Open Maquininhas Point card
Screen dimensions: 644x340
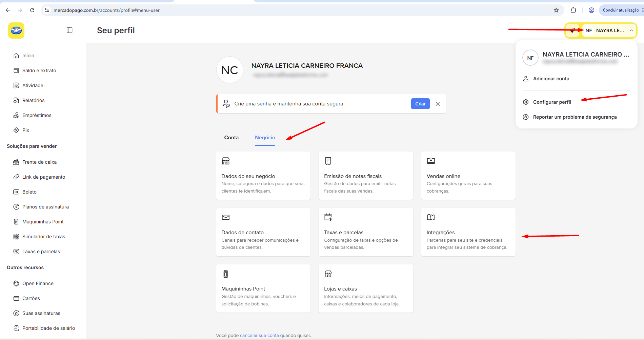tap(263, 288)
